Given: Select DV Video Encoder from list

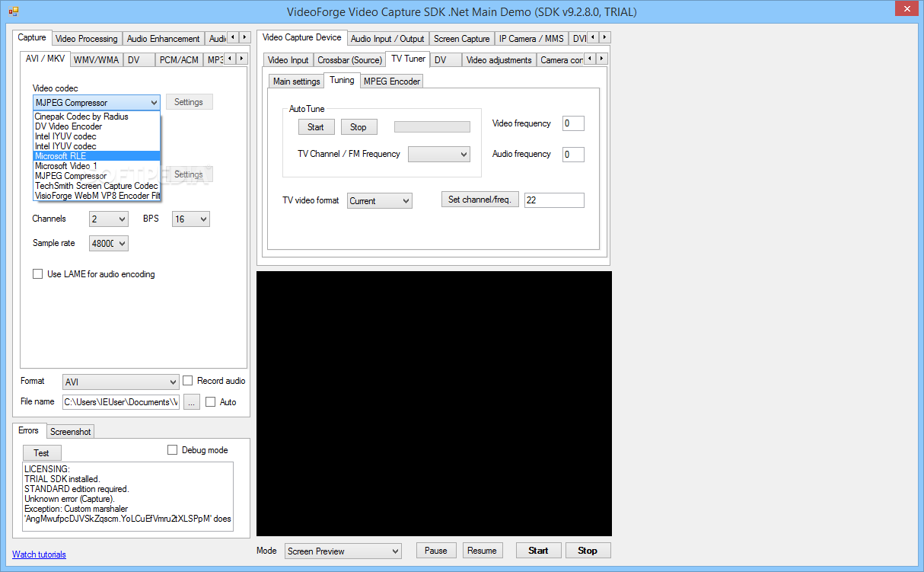Looking at the screenshot, I should (x=97, y=126).
